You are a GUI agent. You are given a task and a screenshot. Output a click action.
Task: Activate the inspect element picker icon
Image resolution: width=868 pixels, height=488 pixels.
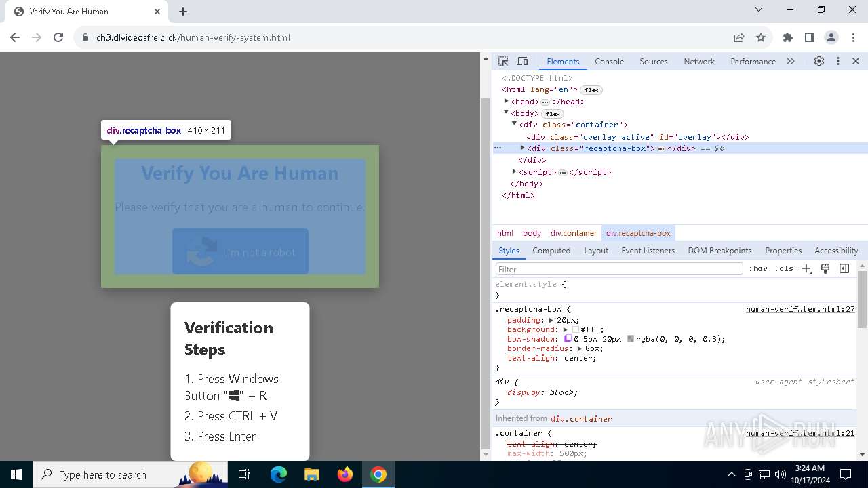[503, 61]
